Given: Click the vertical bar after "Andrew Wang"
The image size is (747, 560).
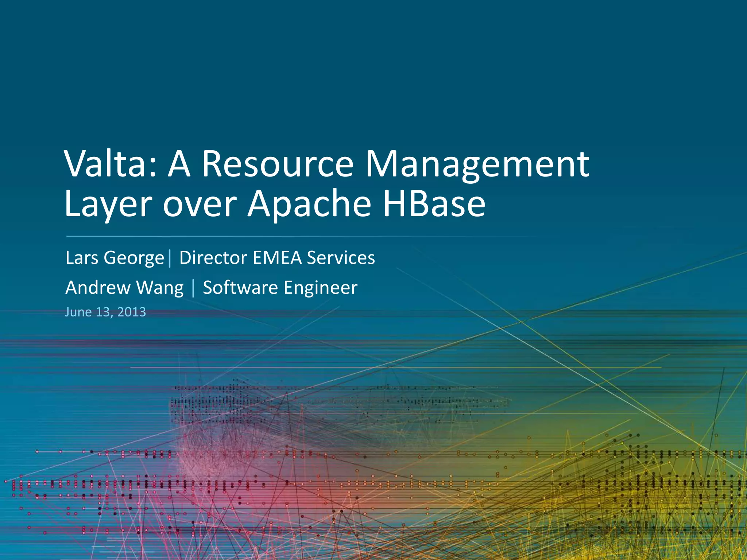Looking at the screenshot, I should [x=193, y=288].
